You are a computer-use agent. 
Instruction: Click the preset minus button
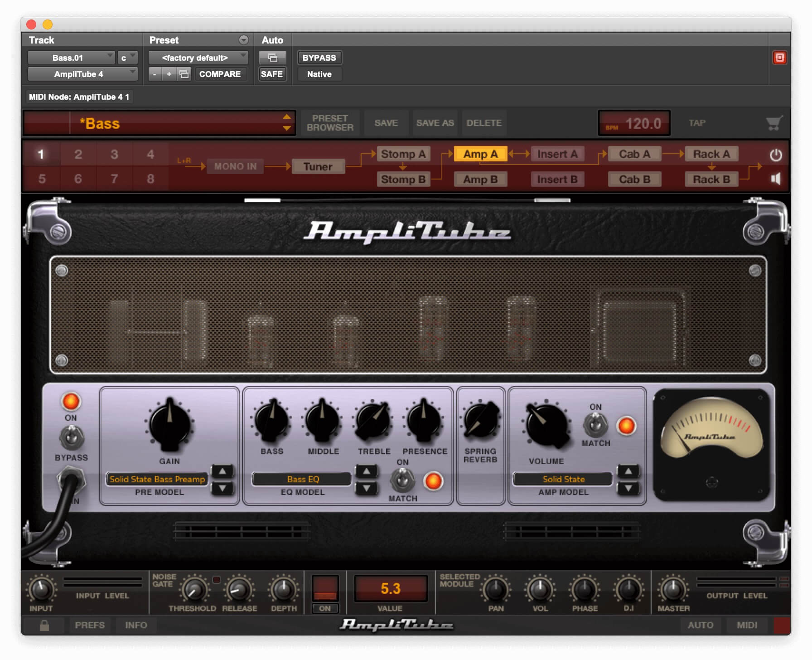click(x=155, y=74)
